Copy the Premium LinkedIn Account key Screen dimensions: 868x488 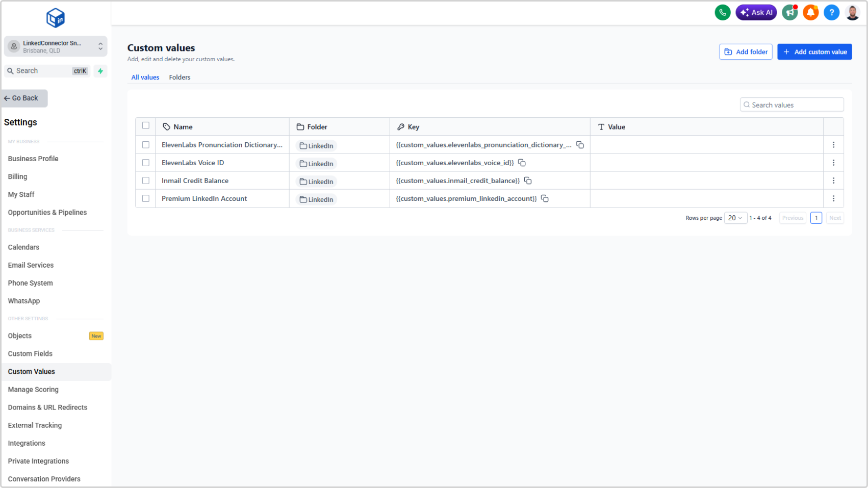[545, 198]
